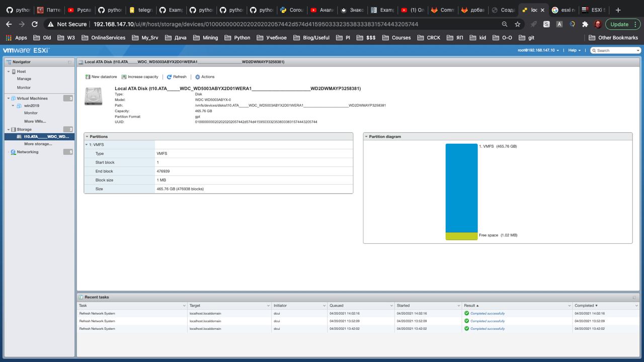644x362 pixels.
Task: Sort Recent tasks by Task column
Action: coord(132,306)
